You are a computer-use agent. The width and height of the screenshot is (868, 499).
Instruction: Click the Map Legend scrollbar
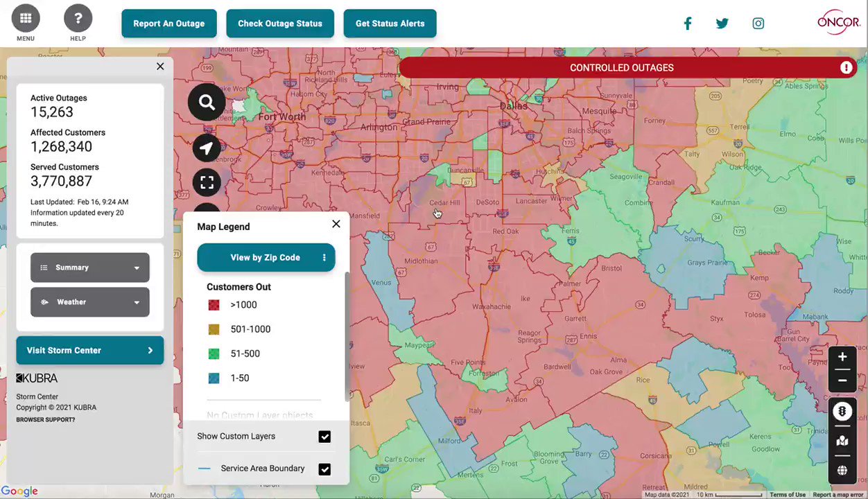[347, 336]
